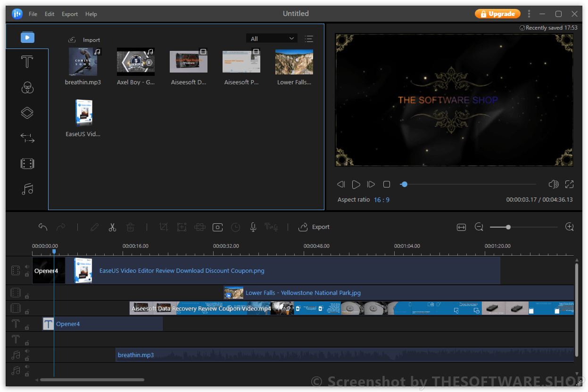Click the orange Upgrade button

click(x=497, y=14)
